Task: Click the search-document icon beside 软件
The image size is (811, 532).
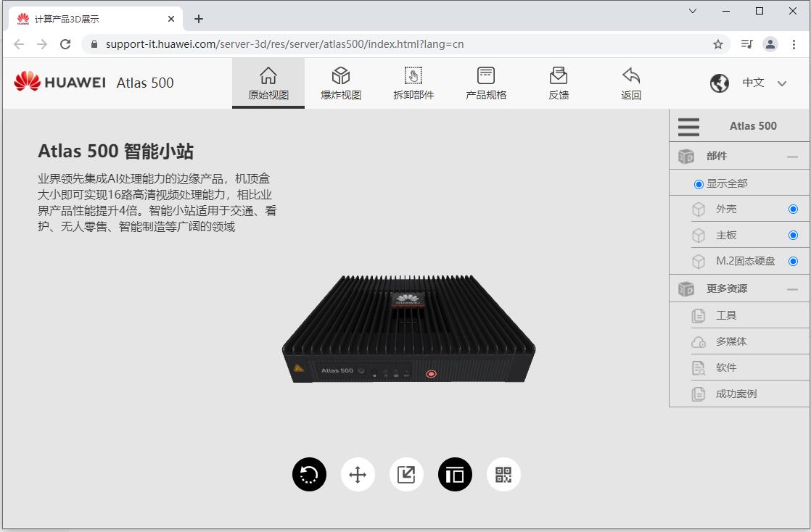Action: pos(699,368)
